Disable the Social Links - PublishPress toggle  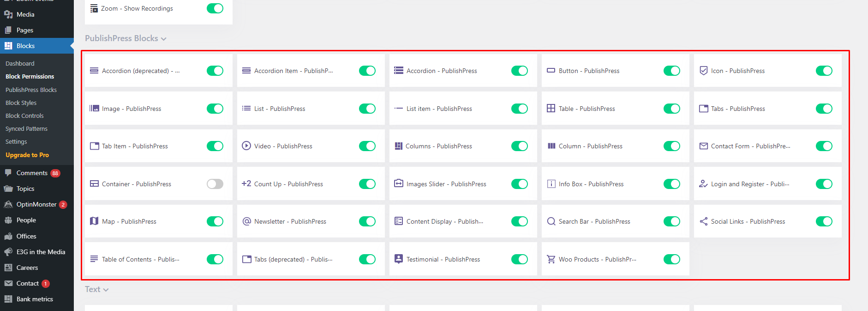click(824, 221)
